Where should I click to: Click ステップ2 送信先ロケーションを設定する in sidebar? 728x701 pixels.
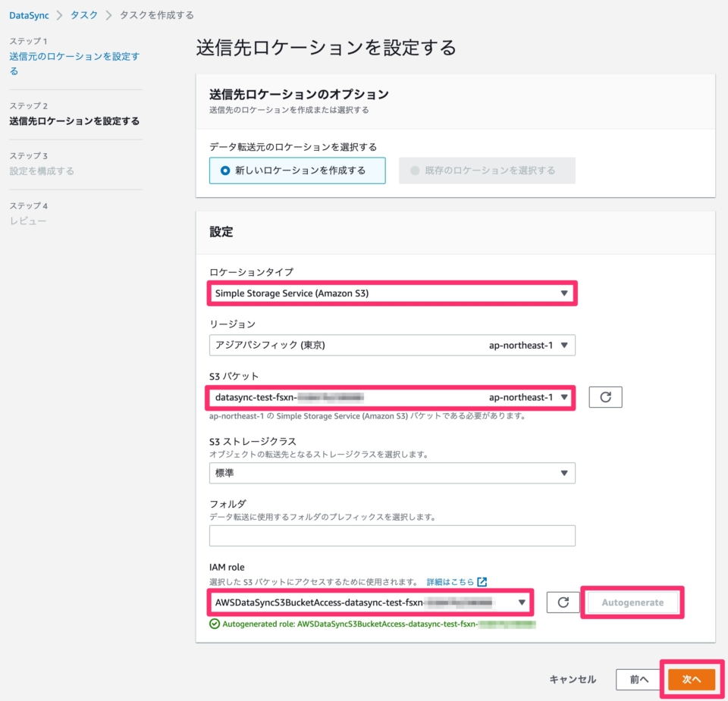click(74, 120)
